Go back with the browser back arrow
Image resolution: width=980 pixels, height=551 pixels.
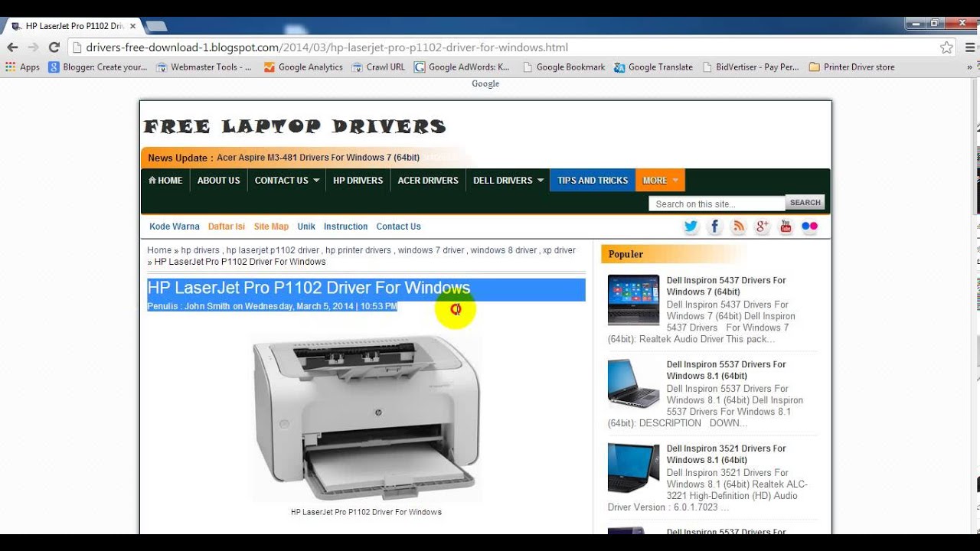click(12, 47)
